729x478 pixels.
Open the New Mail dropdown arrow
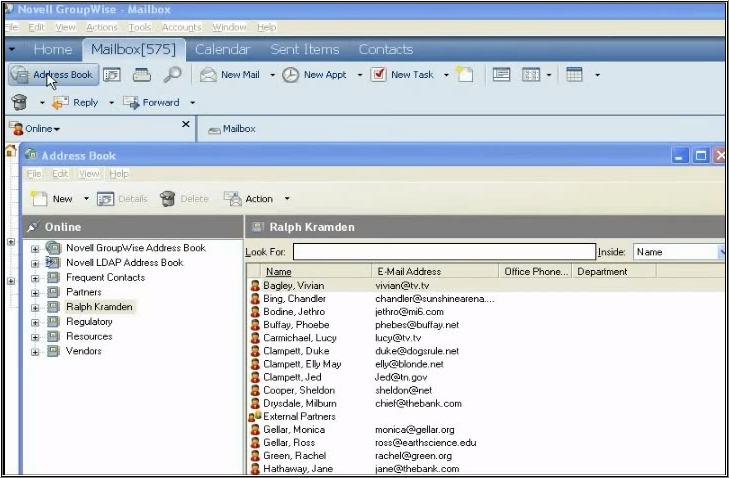[272, 75]
